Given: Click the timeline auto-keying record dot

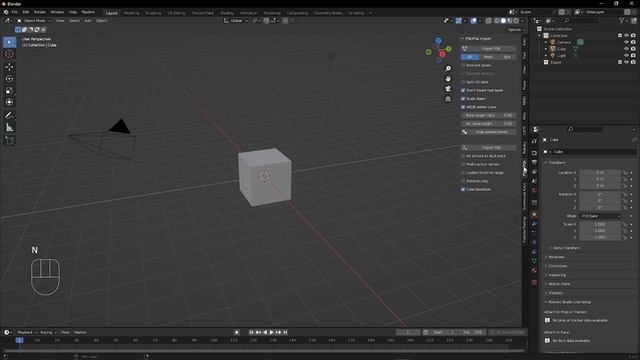Looking at the screenshot, I should click(x=236, y=332).
